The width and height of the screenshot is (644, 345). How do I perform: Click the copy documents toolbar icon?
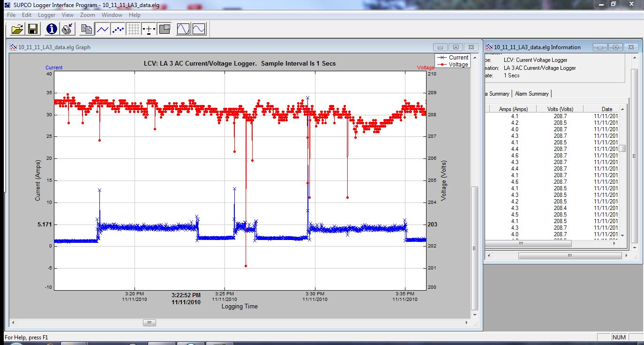87,29
